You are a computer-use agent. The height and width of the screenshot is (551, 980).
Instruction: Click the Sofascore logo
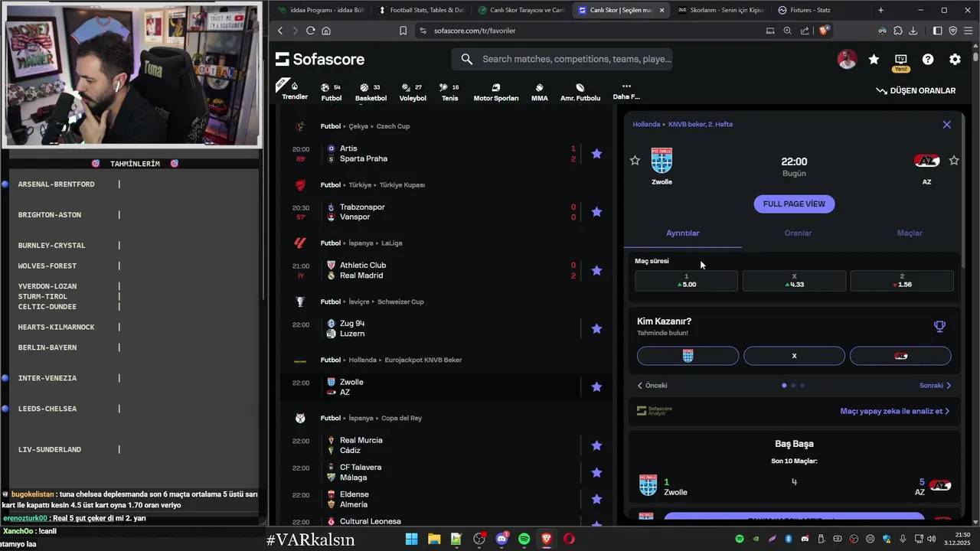tap(320, 59)
